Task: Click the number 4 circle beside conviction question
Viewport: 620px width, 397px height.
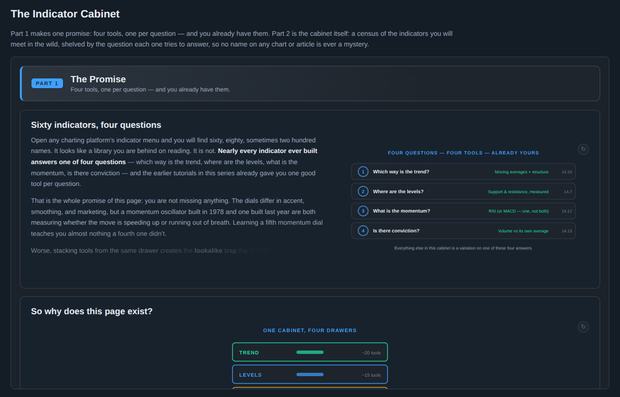Action: coord(363,231)
